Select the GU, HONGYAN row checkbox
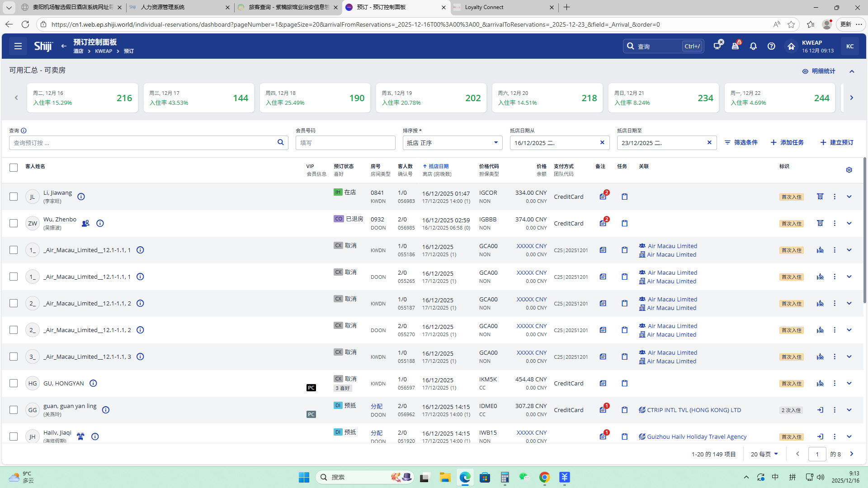The image size is (868, 488). 14,383
